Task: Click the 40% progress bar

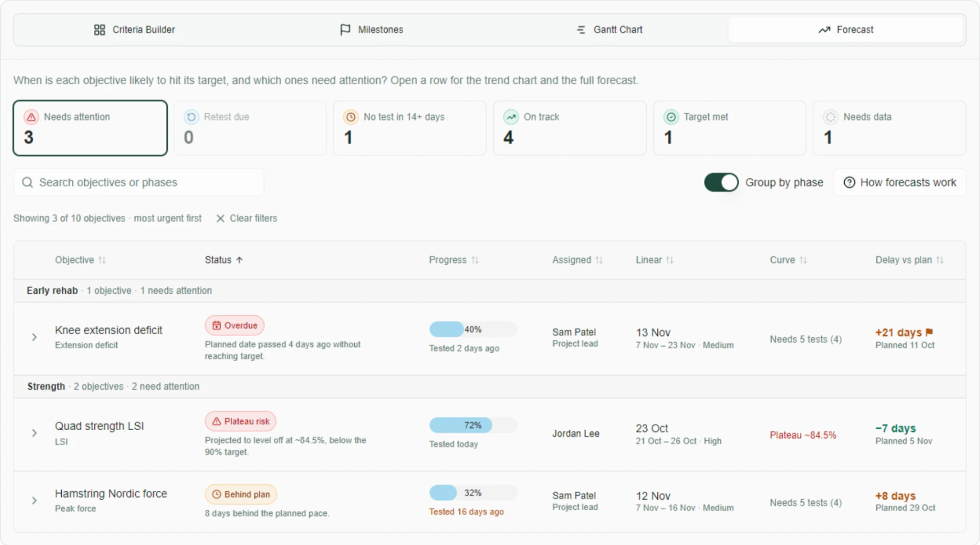Action: pyautogui.click(x=473, y=330)
